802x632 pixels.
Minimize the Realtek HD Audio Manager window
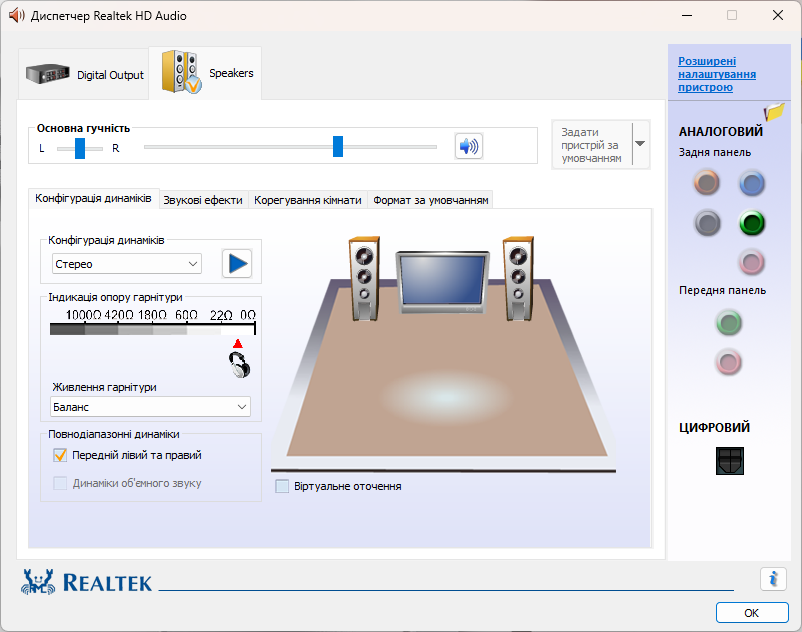click(687, 15)
